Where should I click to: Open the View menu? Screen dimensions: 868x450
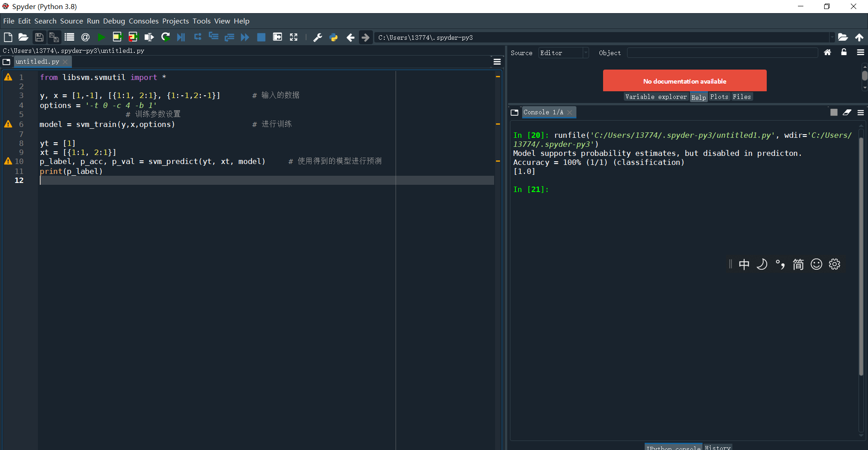click(222, 21)
